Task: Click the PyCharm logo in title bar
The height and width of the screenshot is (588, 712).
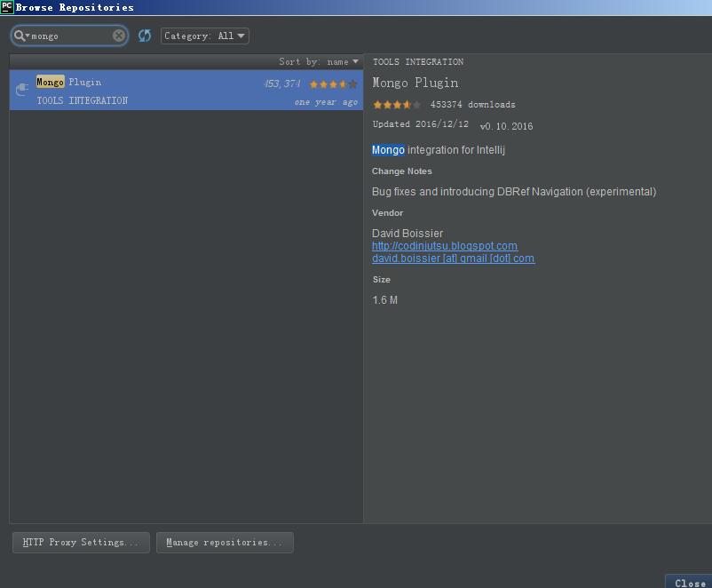Action: click(7, 7)
